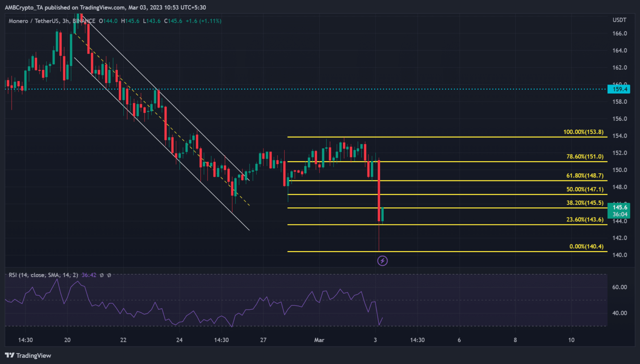The height and width of the screenshot is (364, 640).
Task: Select the 61.80%(148.7) Fibonacci level label
Action: pyautogui.click(x=585, y=175)
